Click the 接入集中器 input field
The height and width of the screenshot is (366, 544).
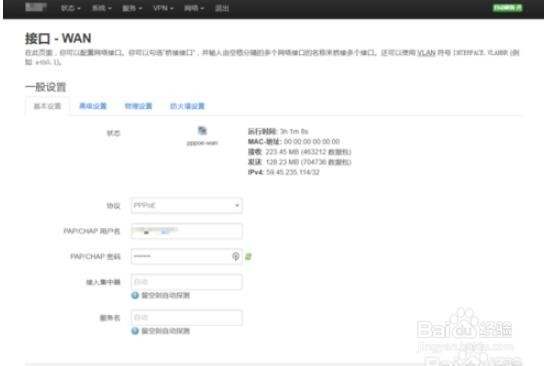187,282
